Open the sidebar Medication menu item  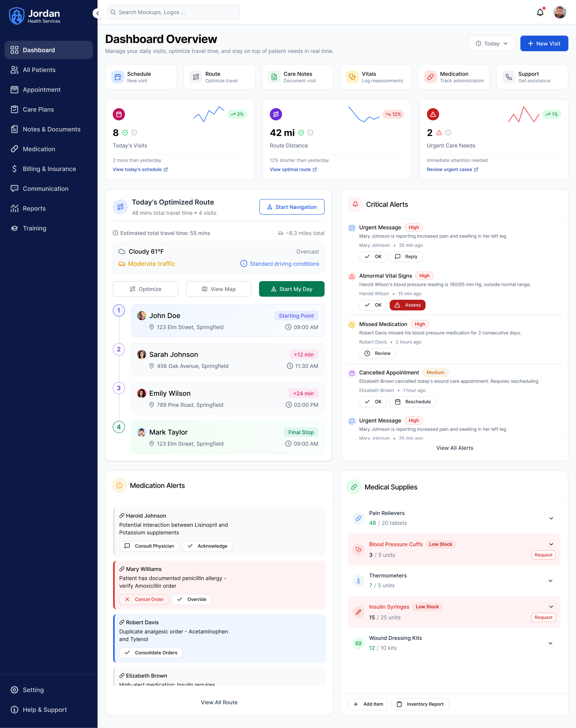coord(49,149)
